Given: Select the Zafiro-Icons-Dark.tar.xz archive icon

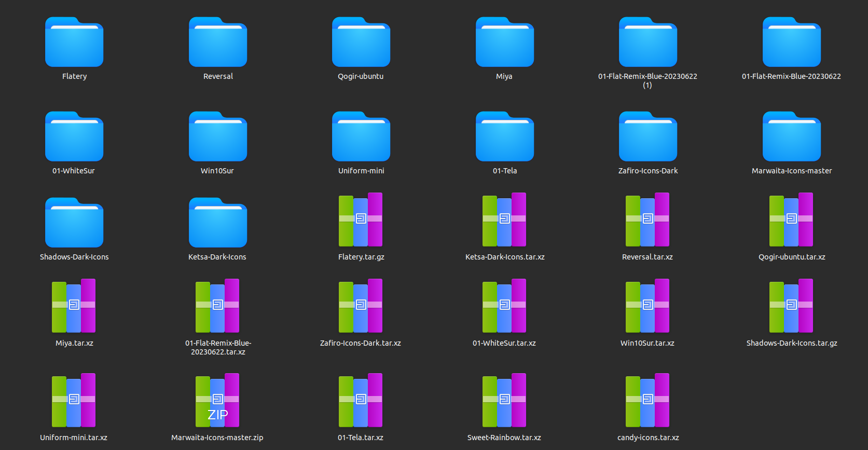Looking at the screenshot, I should [361, 306].
